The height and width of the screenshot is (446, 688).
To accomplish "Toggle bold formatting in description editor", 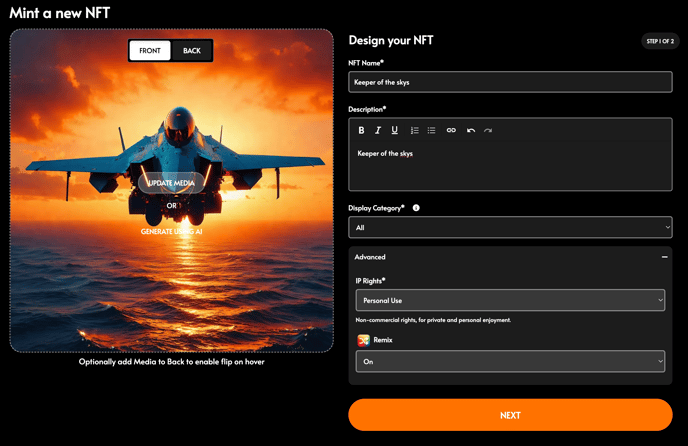I will pyautogui.click(x=362, y=130).
